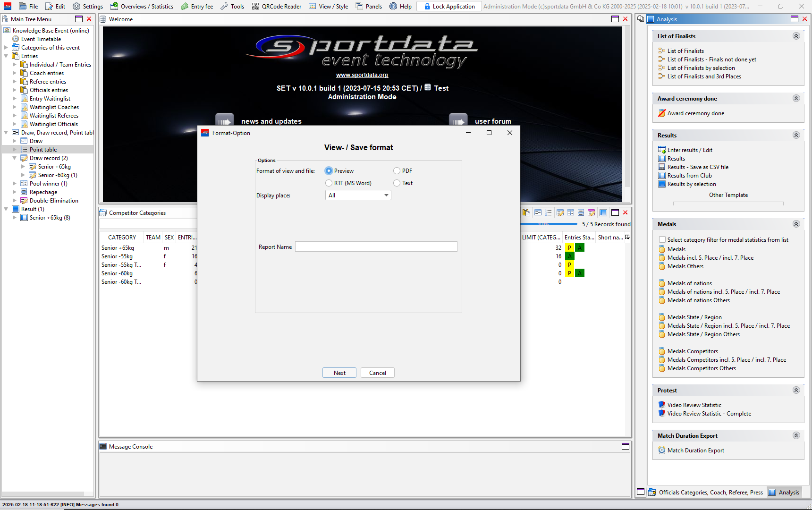
Task: Click the Knowledge Base Event globe icon
Action: click(x=7, y=31)
